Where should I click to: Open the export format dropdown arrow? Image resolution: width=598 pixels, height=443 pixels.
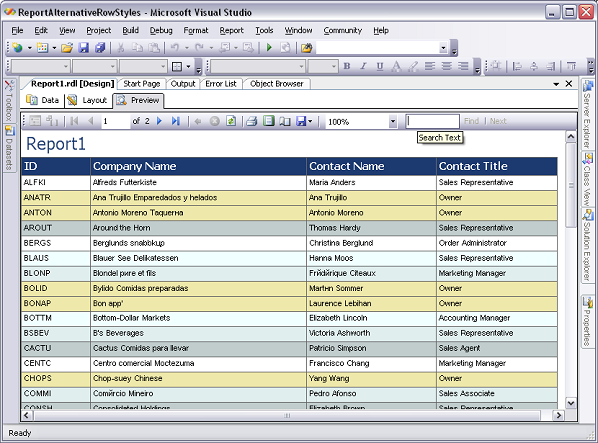click(x=310, y=121)
